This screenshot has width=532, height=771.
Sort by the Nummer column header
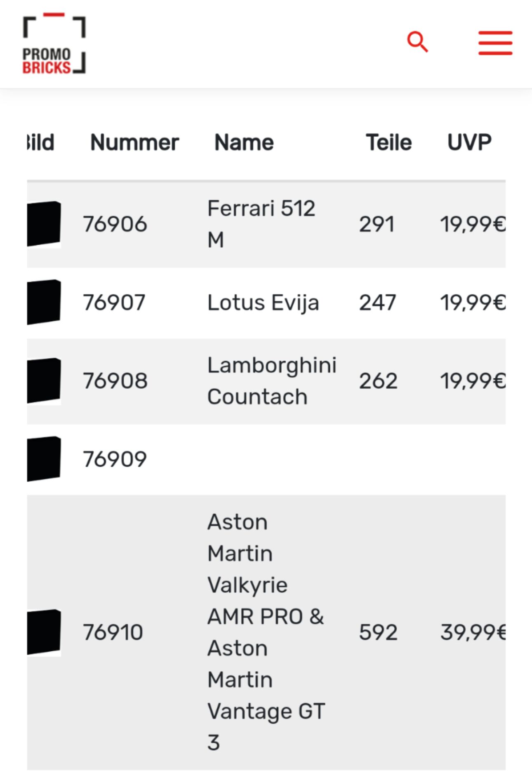pyautogui.click(x=134, y=143)
